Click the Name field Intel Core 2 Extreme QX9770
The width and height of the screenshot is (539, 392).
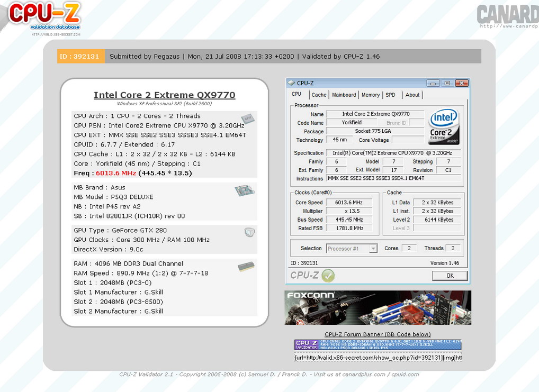point(375,114)
